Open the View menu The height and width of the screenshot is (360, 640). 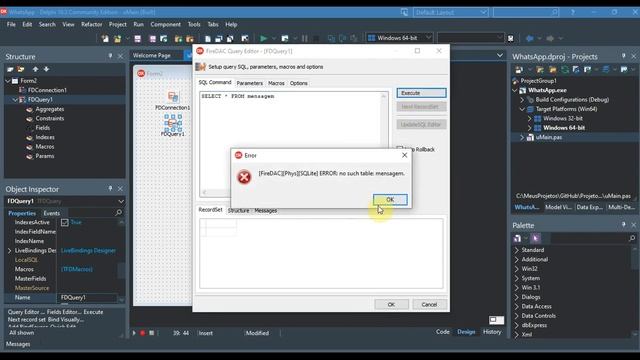[68, 24]
